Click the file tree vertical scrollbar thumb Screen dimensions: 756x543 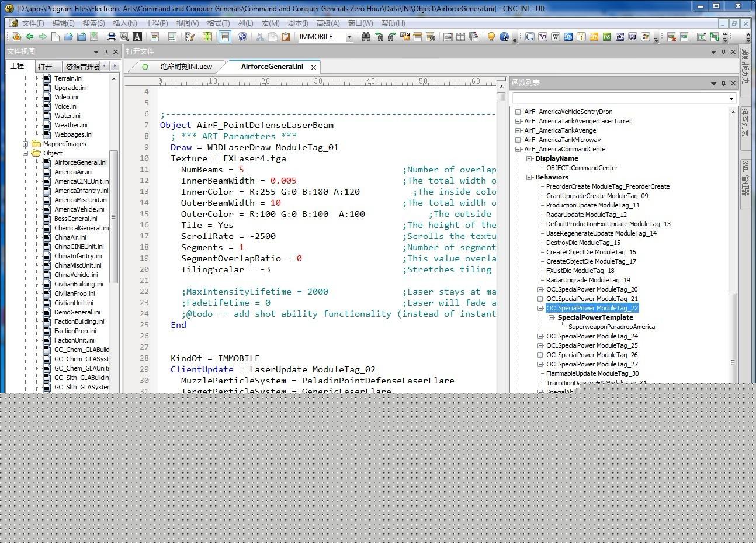tap(113, 216)
